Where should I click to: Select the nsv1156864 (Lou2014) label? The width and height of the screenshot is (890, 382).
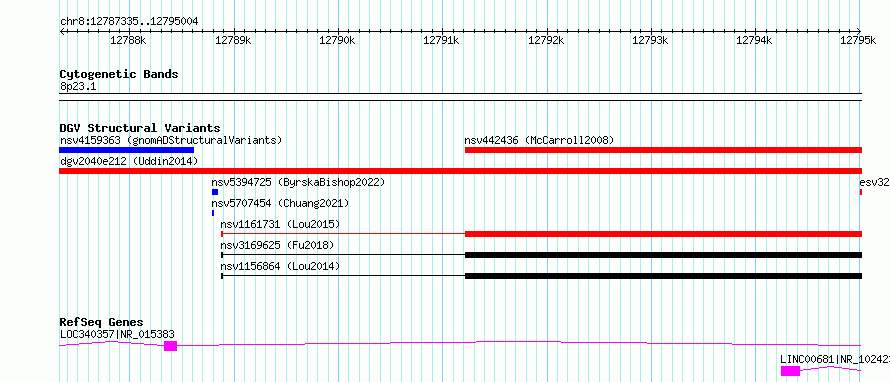(x=280, y=266)
